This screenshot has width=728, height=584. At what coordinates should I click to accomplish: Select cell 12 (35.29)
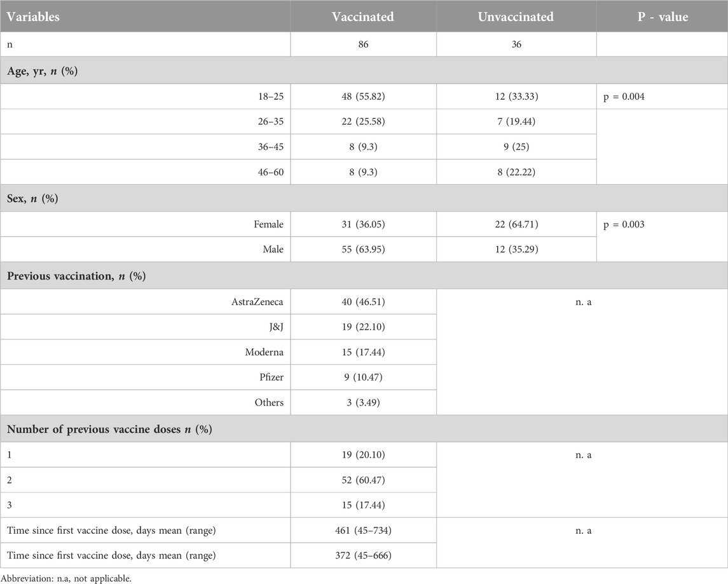[516, 250]
